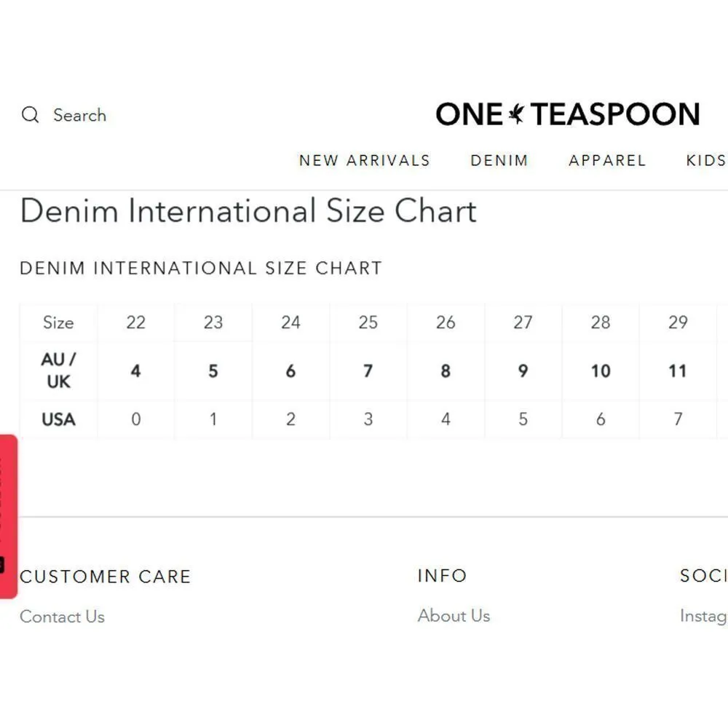Click the USA row header
The height and width of the screenshot is (728, 728).
(58, 419)
